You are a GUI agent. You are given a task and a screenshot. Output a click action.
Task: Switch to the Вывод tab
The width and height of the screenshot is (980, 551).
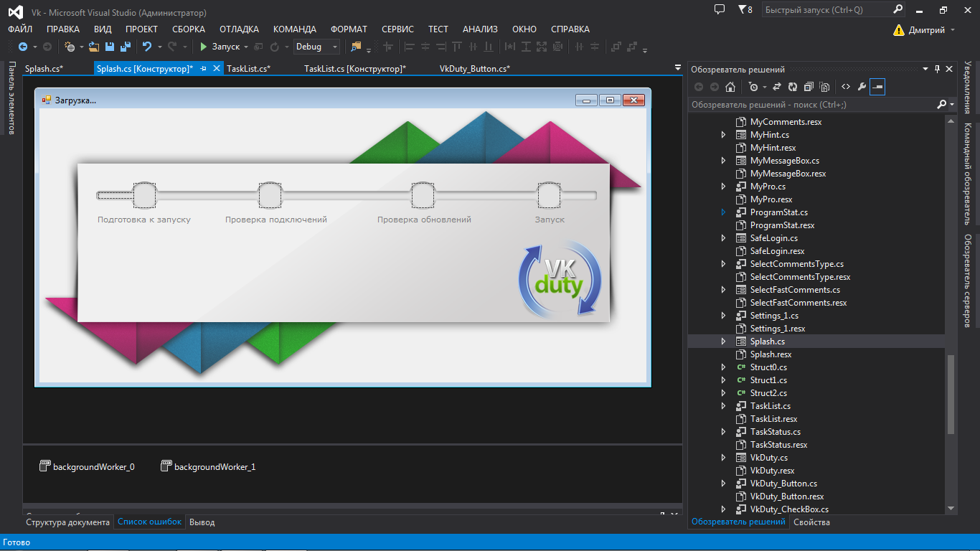point(202,522)
